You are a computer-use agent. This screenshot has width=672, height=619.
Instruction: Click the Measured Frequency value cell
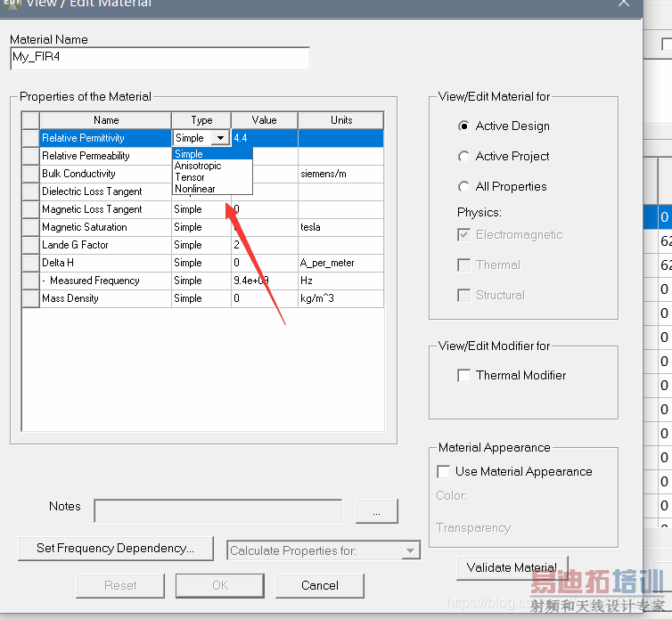click(265, 281)
